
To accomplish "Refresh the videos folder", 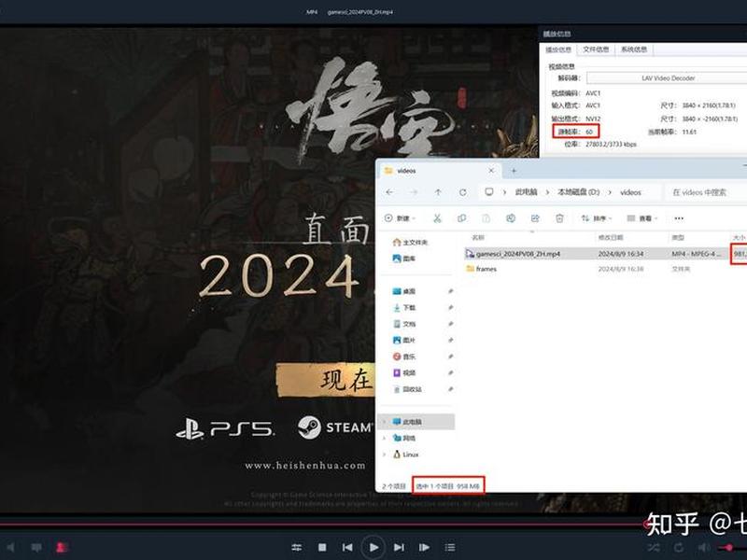I will point(462,192).
